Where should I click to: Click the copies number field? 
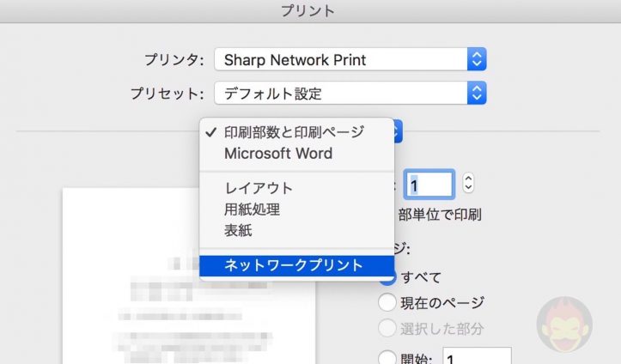tap(429, 185)
